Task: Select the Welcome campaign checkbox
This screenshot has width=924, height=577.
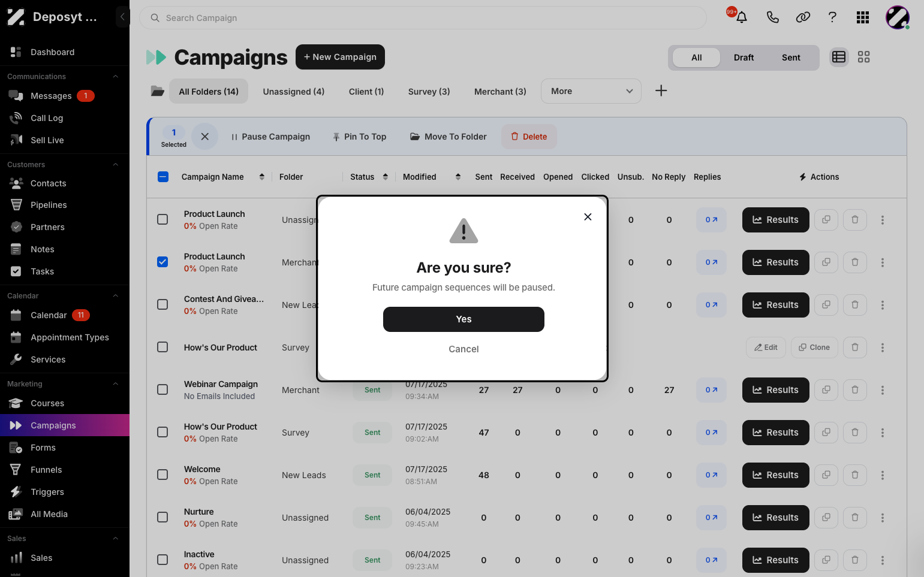Action: [162, 475]
